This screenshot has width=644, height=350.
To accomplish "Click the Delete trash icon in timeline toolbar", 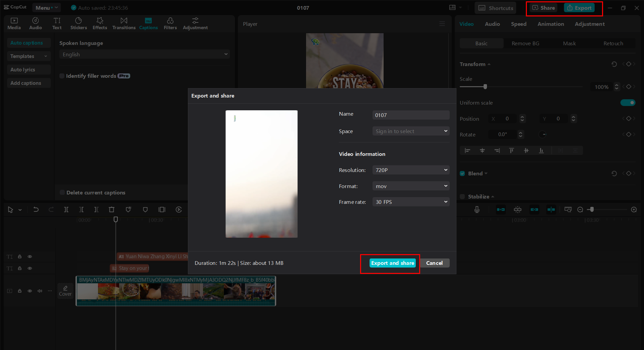I will pos(111,209).
